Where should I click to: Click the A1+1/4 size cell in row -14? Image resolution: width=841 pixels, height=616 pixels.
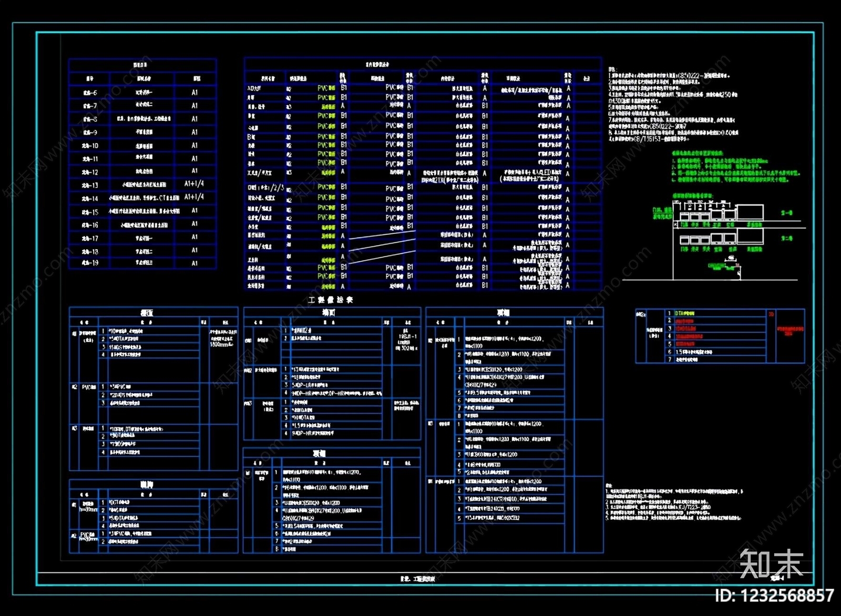point(194,197)
